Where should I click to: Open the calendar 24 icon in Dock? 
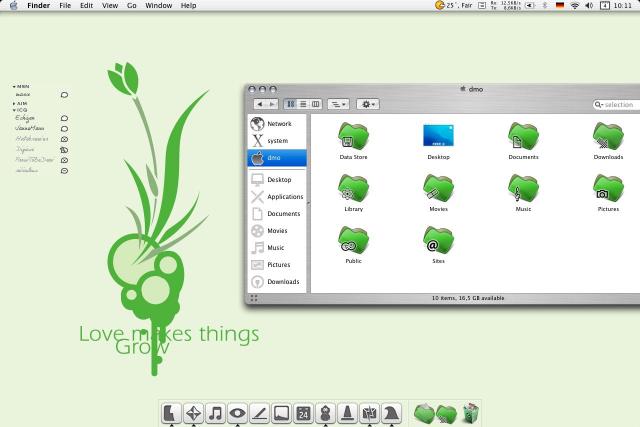pos(303,413)
